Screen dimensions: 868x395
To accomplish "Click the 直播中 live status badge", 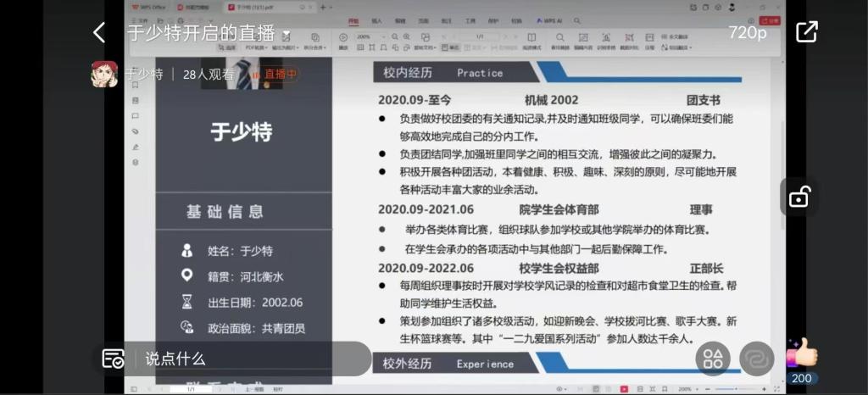I will pyautogui.click(x=280, y=74).
